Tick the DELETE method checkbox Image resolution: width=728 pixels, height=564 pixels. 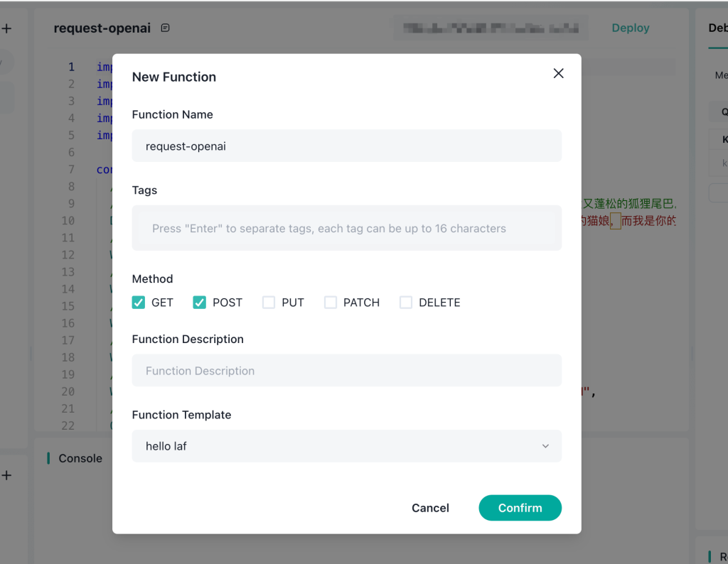[406, 303]
